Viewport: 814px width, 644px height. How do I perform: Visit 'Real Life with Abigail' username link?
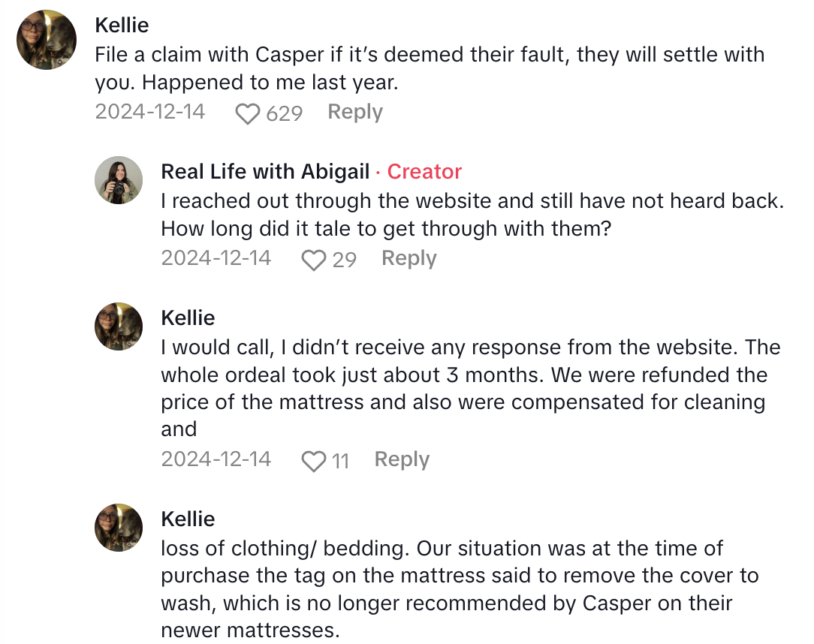click(265, 172)
